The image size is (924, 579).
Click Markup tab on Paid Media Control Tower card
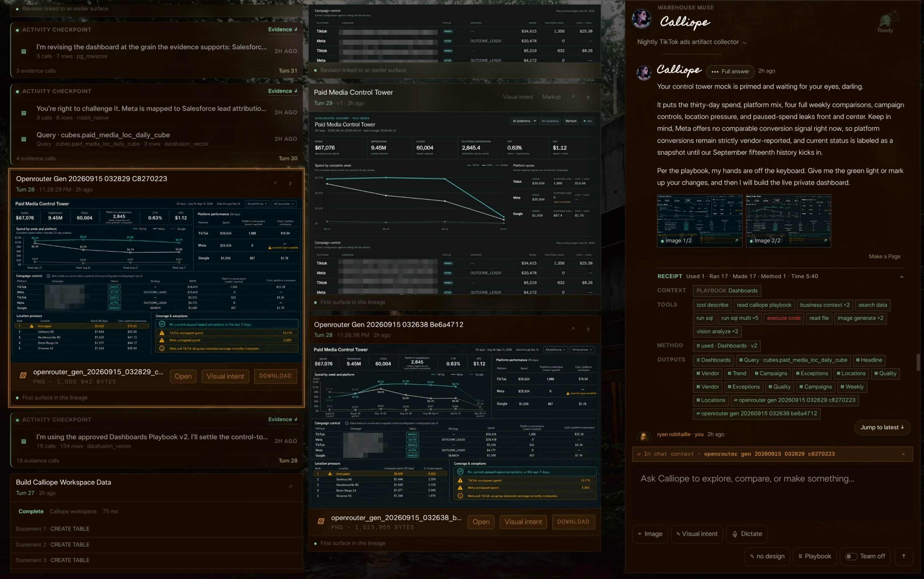pyautogui.click(x=551, y=97)
